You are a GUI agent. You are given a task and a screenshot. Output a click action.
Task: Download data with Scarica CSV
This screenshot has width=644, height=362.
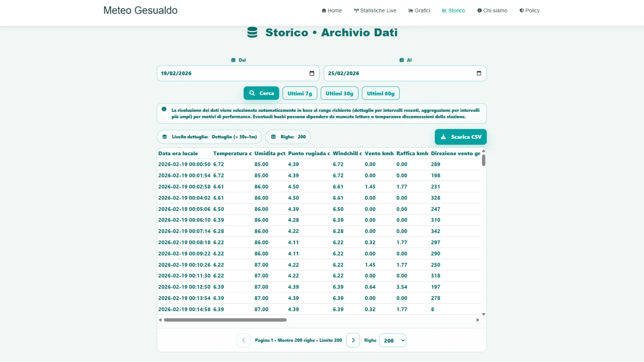[460, 137]
